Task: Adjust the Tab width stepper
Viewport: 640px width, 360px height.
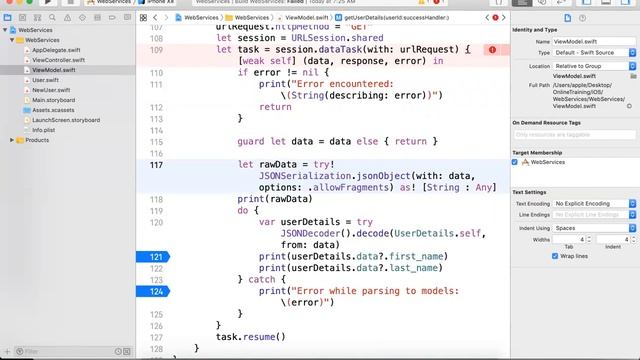Action: [589, 239]
